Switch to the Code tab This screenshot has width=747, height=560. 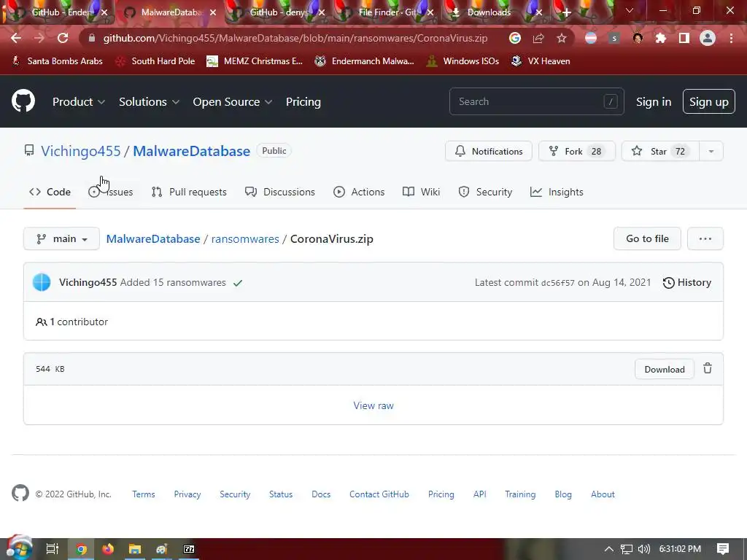[x=50, y=192]
